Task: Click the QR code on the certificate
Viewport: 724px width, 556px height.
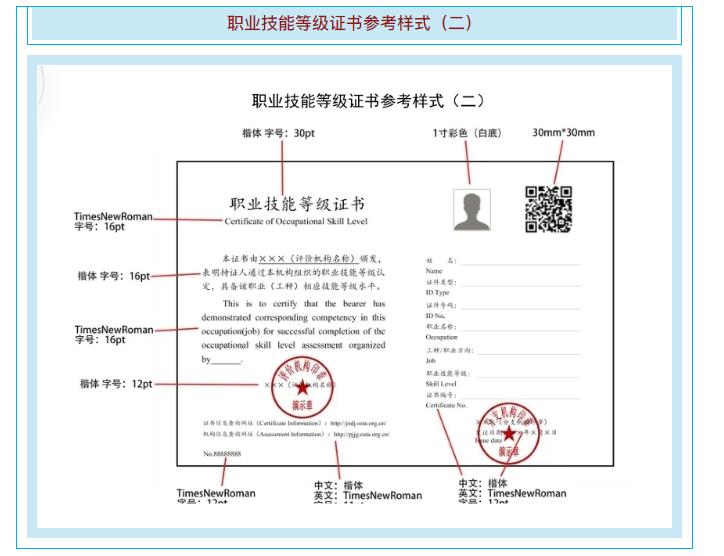Action: tap(549, 208)
